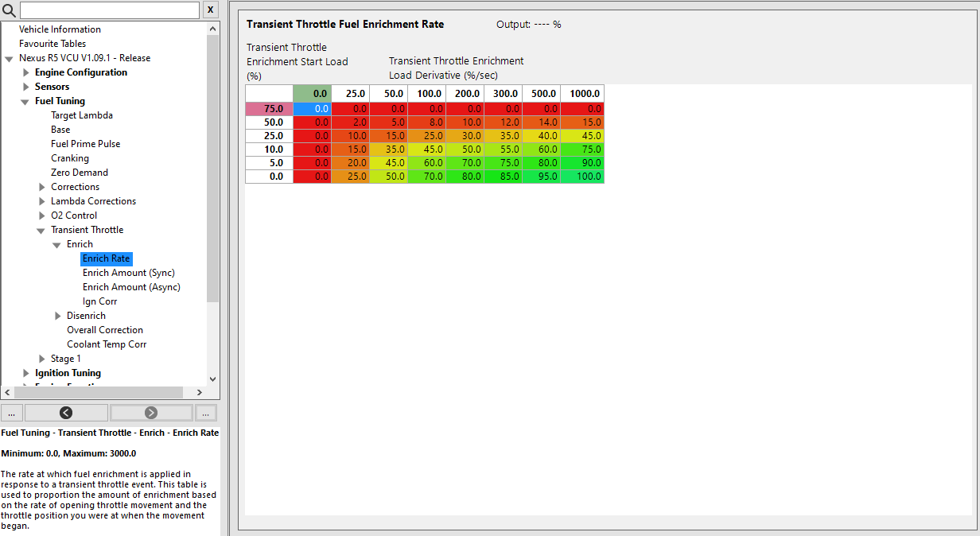
Task: Select Enrich Rate item
Action: pyautogui.click(x=106, y=258)
